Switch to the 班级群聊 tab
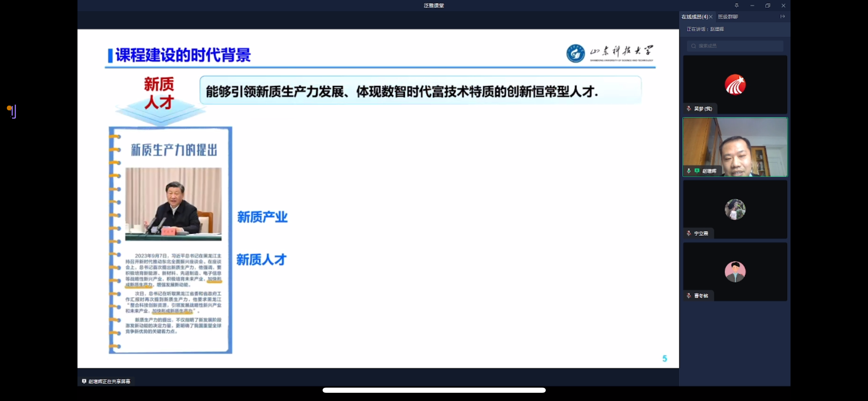Screen dimensions: 868x401 [728, 17]
